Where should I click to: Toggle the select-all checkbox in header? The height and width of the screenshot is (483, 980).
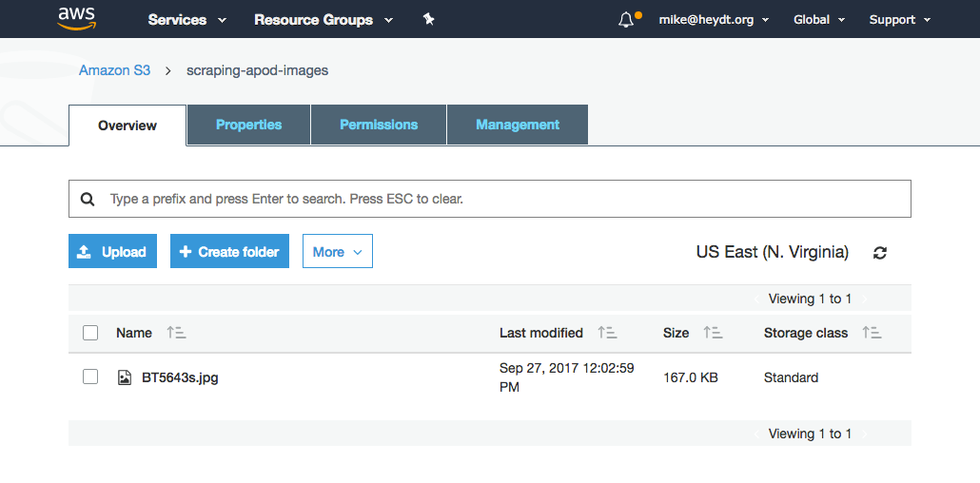pos(90,333)
